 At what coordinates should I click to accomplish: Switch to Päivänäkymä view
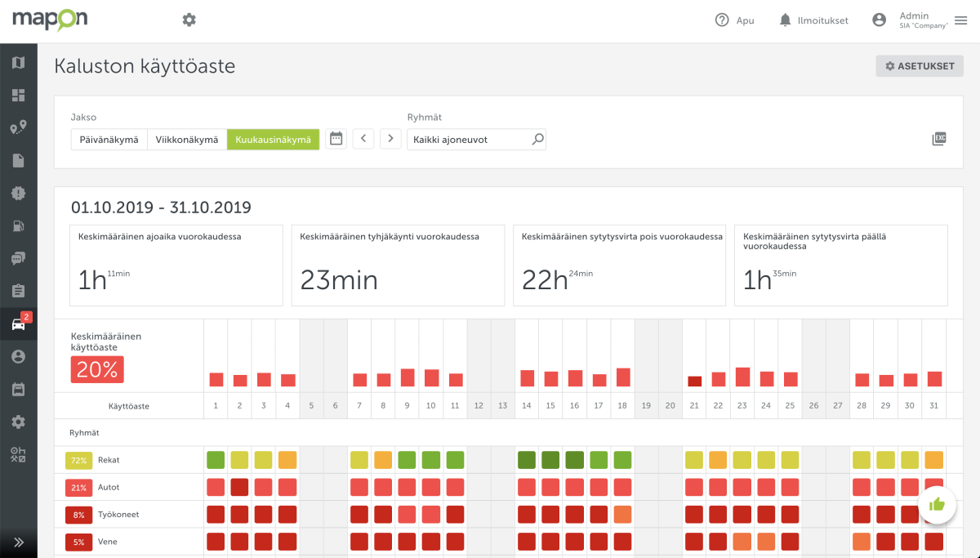[x=109, y=140]
